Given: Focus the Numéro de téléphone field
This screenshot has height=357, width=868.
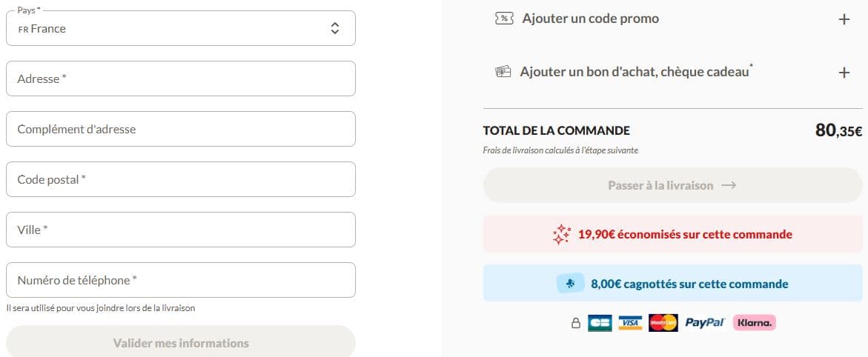Looking at the screenshot, I should 180,280.
